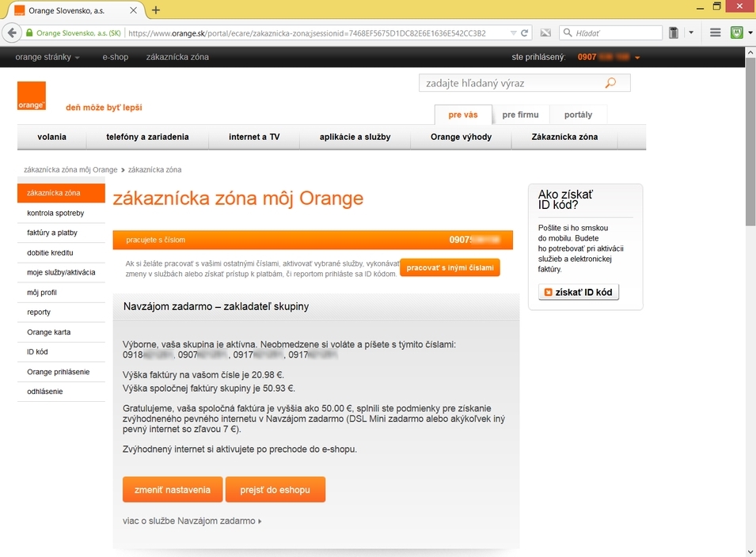Click the orange search magnifier icon
This screenshot has width=756, height=557.
610,83
